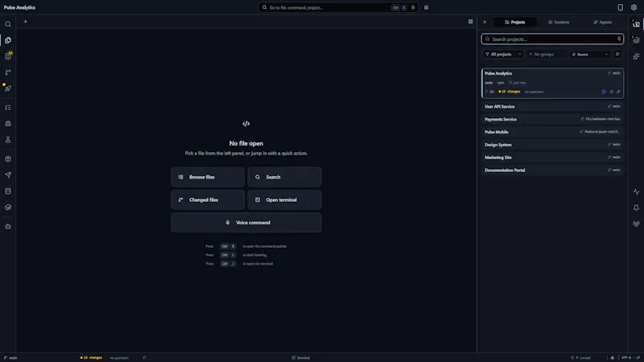644x362 pixels.
Task: Select the Pulse Mobile project
Action: point(552,132)
